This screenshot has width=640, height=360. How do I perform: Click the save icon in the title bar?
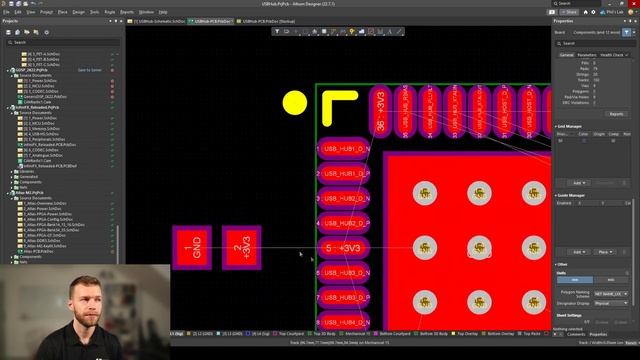[x=11, y=3]
